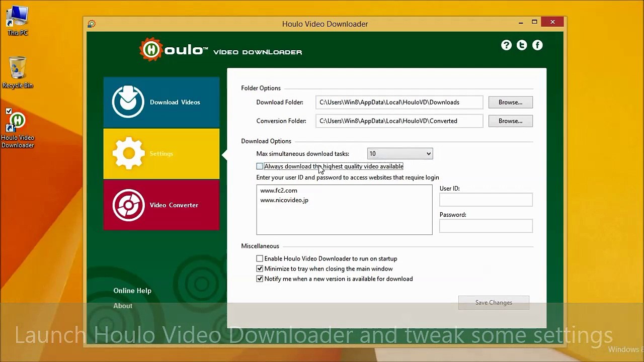Close the Houlo Video Downloader window
The image size is (644, 362).
[552, 22]
